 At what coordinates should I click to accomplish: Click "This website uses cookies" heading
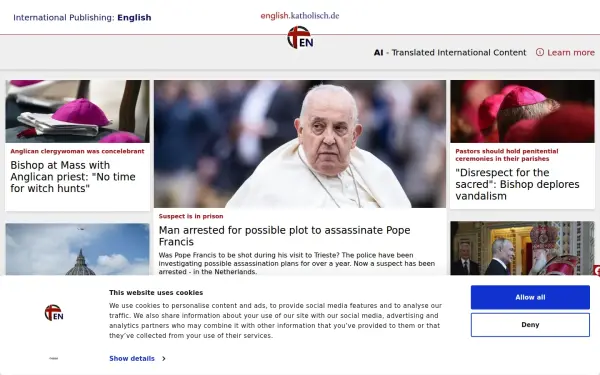(156, 293)
